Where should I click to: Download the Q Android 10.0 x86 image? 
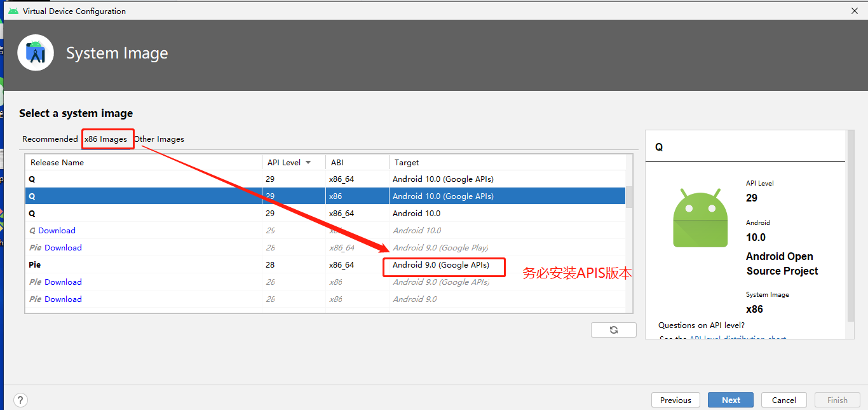coord(57,231)
